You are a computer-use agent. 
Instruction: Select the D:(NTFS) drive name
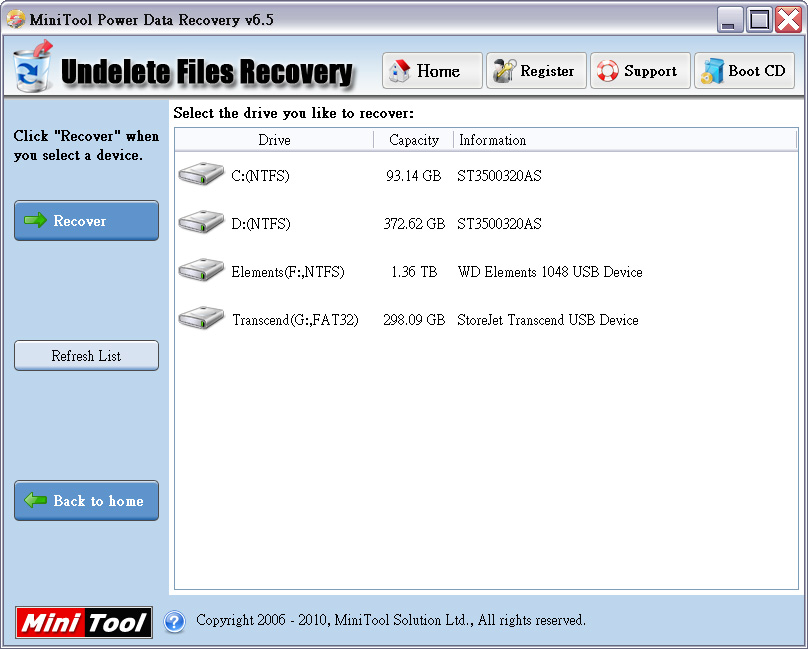[x=261, y=224]
